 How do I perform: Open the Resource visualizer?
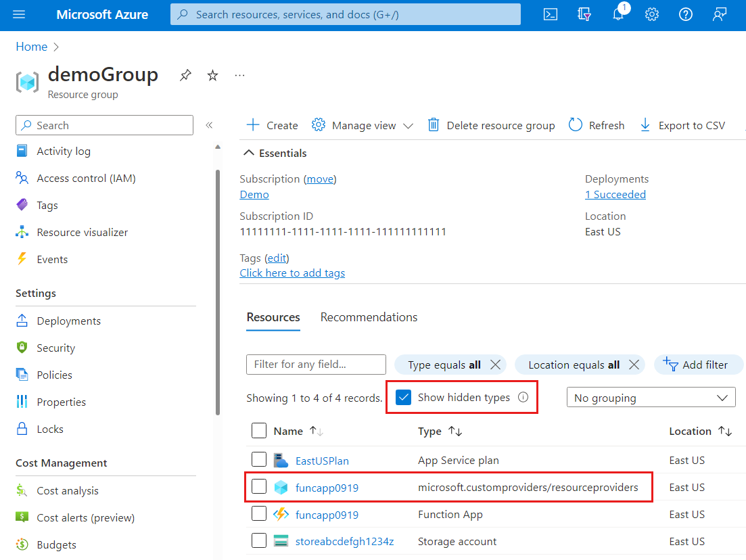(x=83, y=232)
